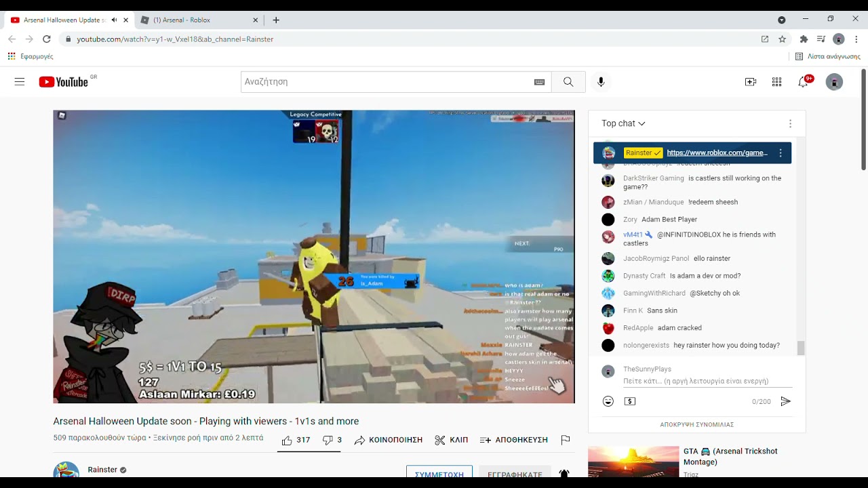This screenshot has height=488, width=868.
Task: Go to the YouTube home logo
Action: (64, 82)
